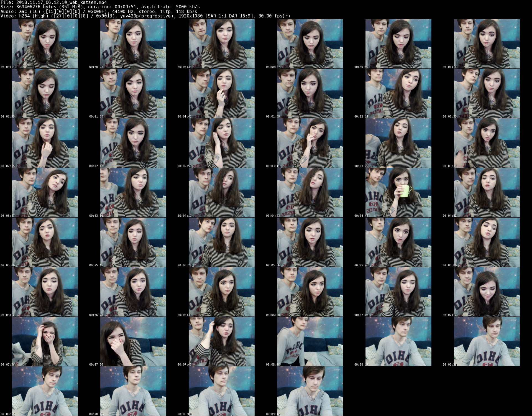This screenshot has height=416, width=532.
Task: Select the snapshot at 00:07:48
Action: (x=221, y=341)
